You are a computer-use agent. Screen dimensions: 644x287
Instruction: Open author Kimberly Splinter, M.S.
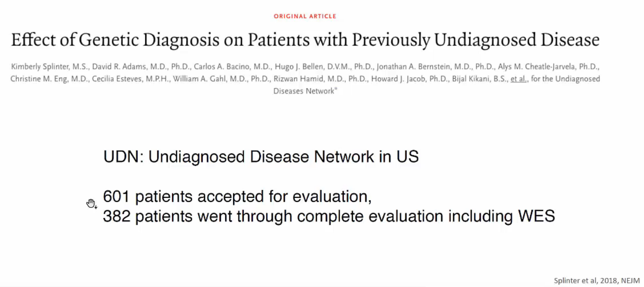[x=50, y=66]
